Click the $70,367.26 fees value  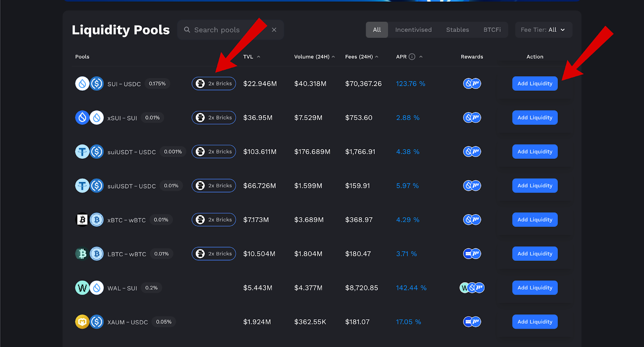point(363,84)
